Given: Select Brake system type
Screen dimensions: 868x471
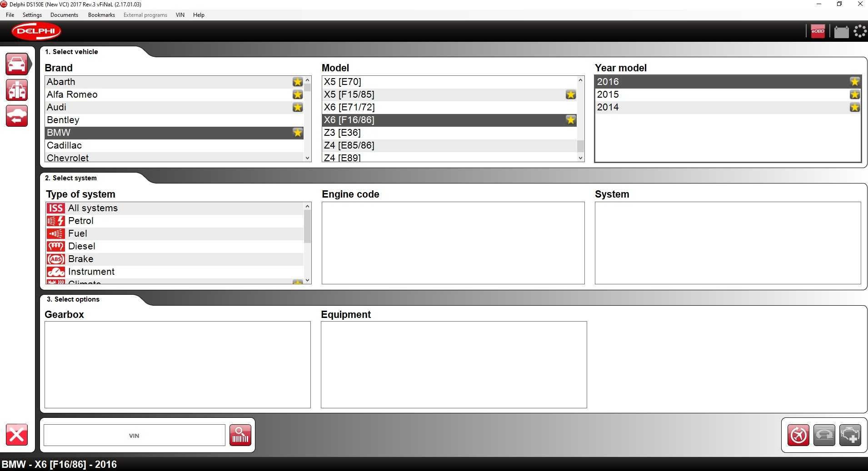Looking at the screenshot, I should coord(175,259).
